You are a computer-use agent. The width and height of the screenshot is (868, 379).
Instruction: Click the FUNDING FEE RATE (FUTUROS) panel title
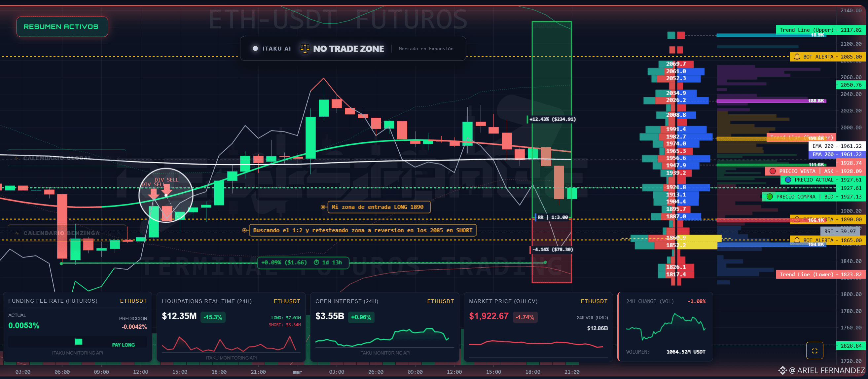(53, 301)
